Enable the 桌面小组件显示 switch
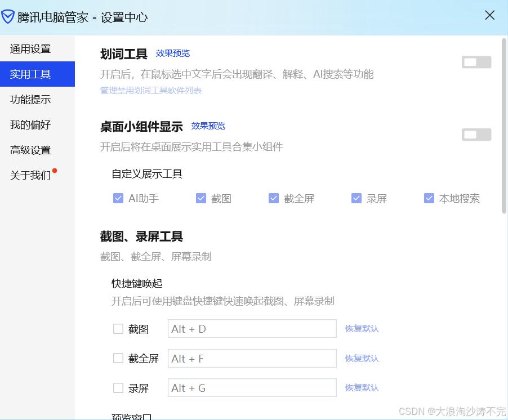Viewport: 508px width, 420px height. click(476, 135)
